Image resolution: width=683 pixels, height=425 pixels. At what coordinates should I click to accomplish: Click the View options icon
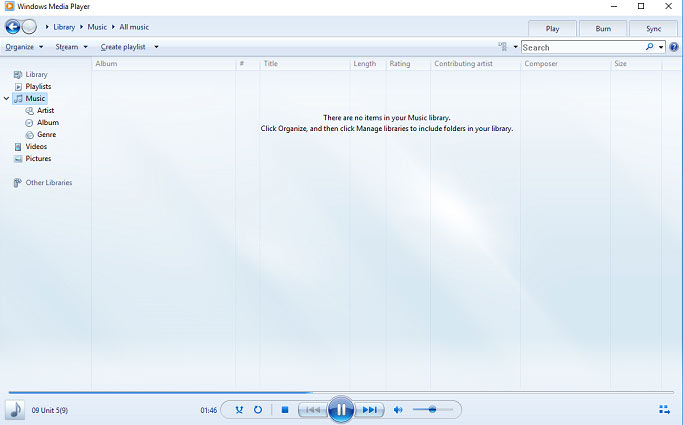(503, 47)
